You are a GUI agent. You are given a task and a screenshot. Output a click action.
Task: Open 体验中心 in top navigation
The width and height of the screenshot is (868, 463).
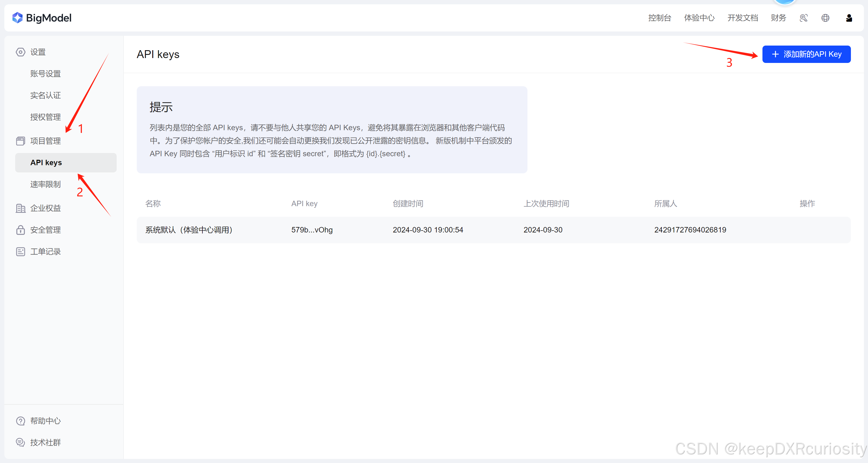[x=699, y=18]
